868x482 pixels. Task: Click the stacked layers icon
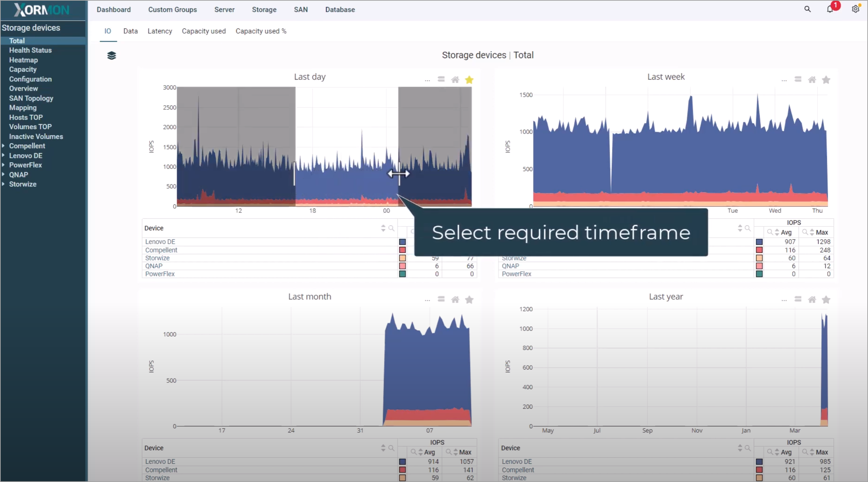pyautogui.click(x=112, y=55)
